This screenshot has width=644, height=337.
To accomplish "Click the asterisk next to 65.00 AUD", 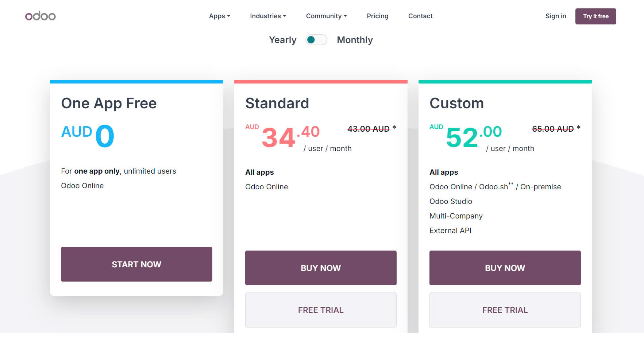I will [579, 128].
